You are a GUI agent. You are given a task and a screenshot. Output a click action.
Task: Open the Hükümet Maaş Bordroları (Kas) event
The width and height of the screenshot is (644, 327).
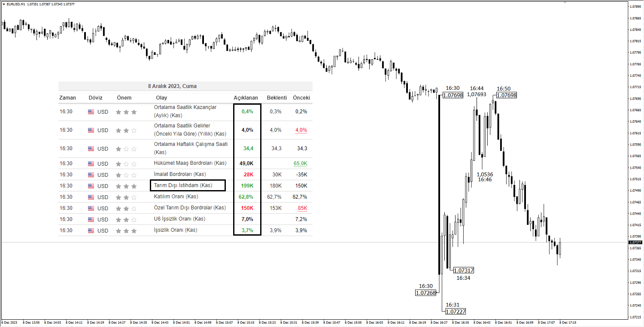(190, 163)
